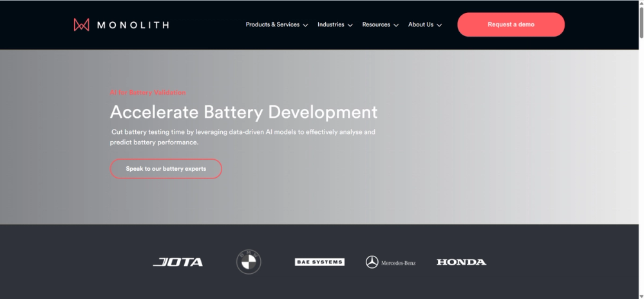Click the JOTA logo
Viewport: 644px width, 299px height.
click(x=178, y=262)
